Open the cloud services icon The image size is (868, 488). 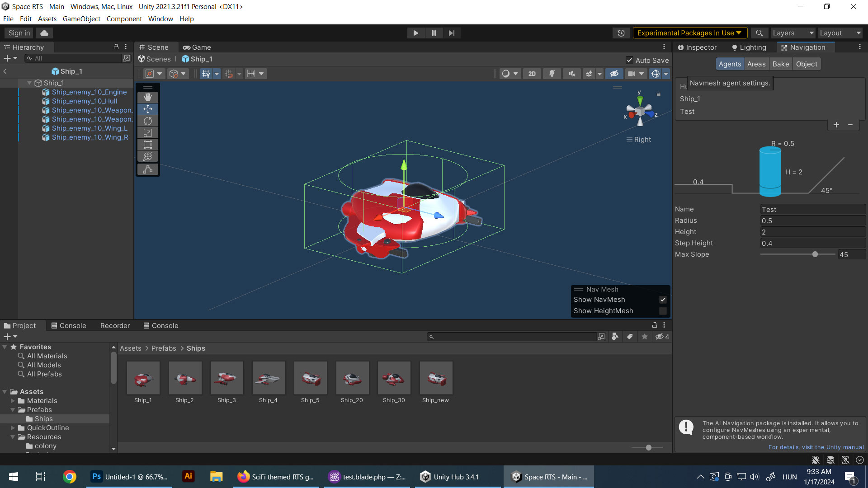point(44,33)
